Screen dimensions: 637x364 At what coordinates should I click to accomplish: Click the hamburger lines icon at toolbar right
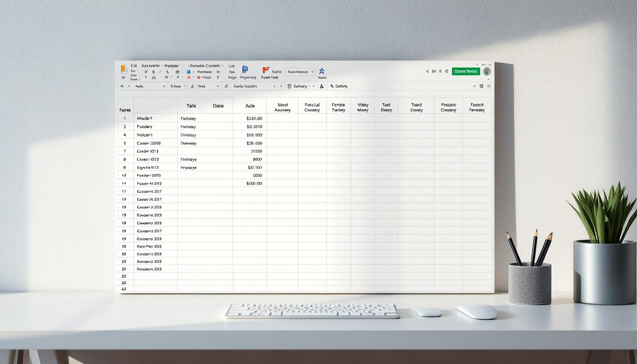(x=489, y=86)
